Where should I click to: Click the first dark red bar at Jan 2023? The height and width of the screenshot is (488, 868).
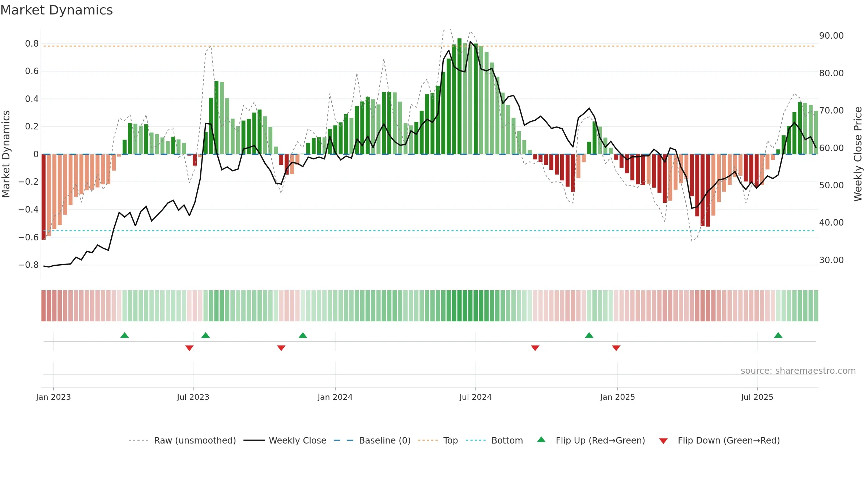43,197
